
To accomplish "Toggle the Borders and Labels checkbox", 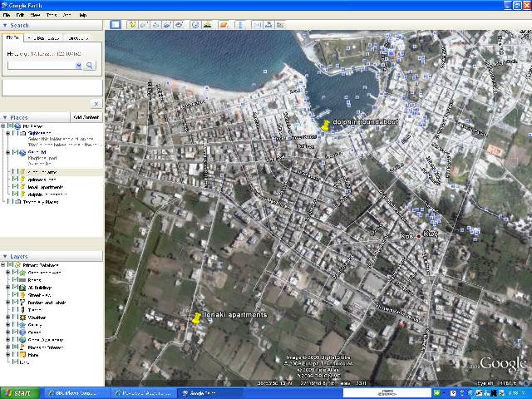I will 15,303.
